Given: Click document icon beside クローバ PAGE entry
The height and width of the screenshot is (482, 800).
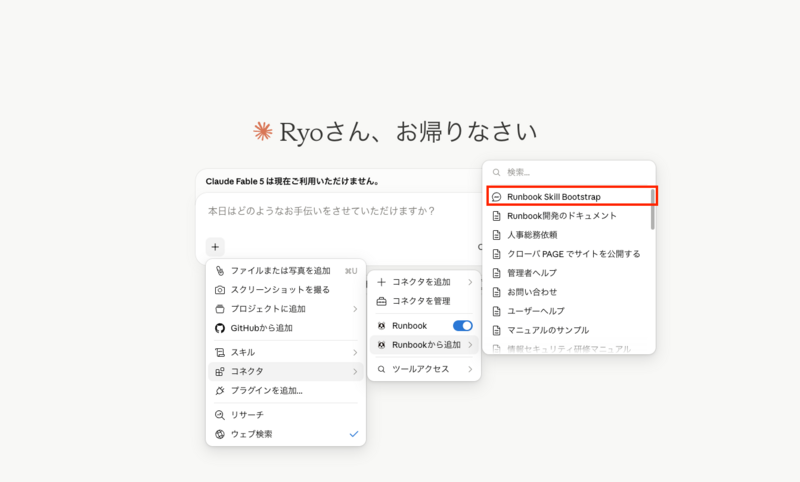Looking at the screenshot, I should click(x=496, y=254).
